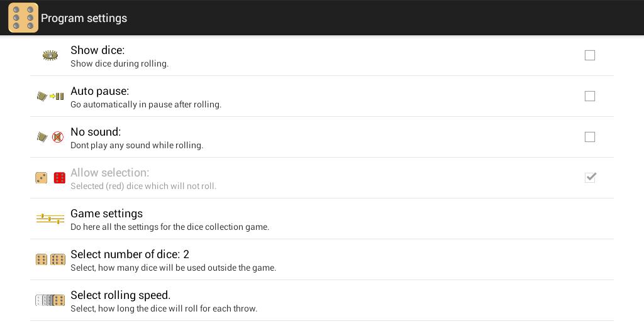The width and height of the screenshot is (644, 331).
Task: Tap the Auto pause label text
Action: point(99,91)
